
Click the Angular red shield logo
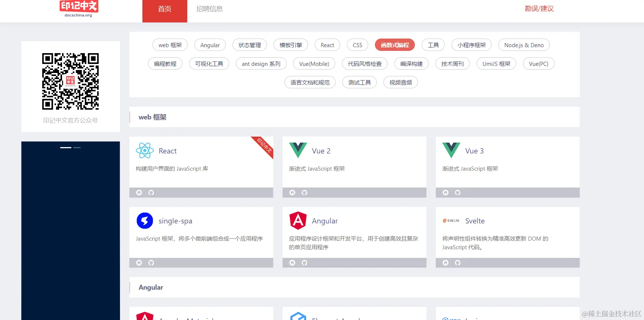point(298,221)
